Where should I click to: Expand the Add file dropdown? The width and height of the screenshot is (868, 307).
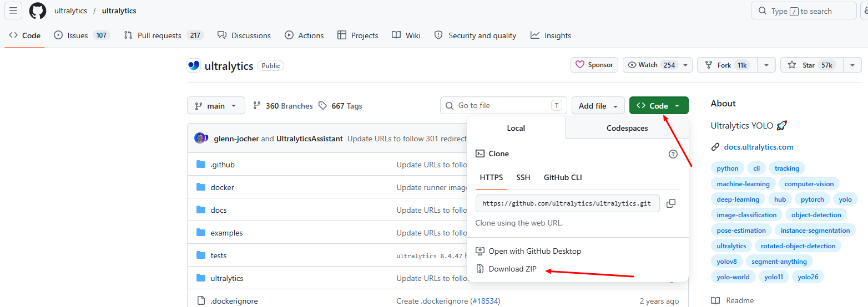coord(598,106)
